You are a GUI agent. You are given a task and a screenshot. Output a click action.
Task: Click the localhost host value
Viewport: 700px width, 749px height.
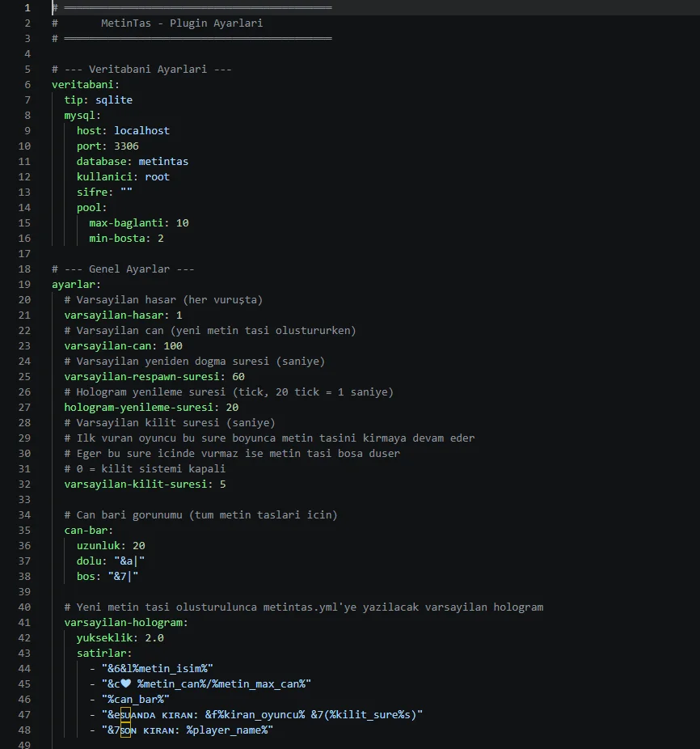[x=141, y=131]
